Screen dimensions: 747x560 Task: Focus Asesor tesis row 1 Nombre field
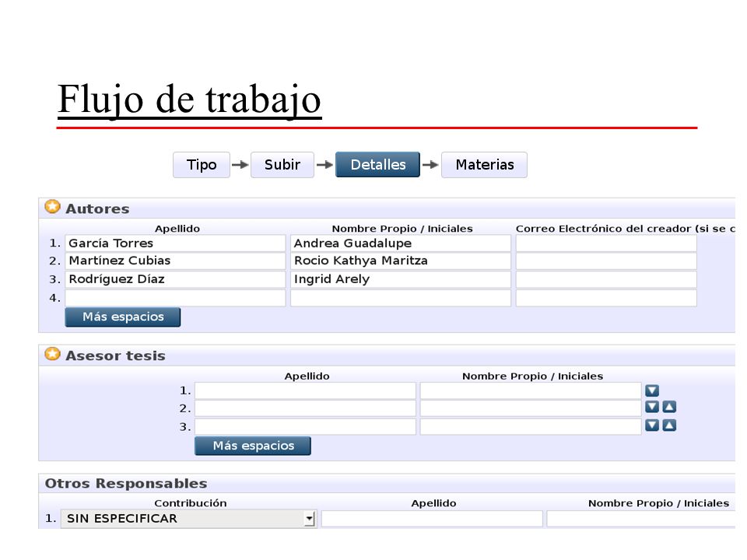(x=531, y=390)
